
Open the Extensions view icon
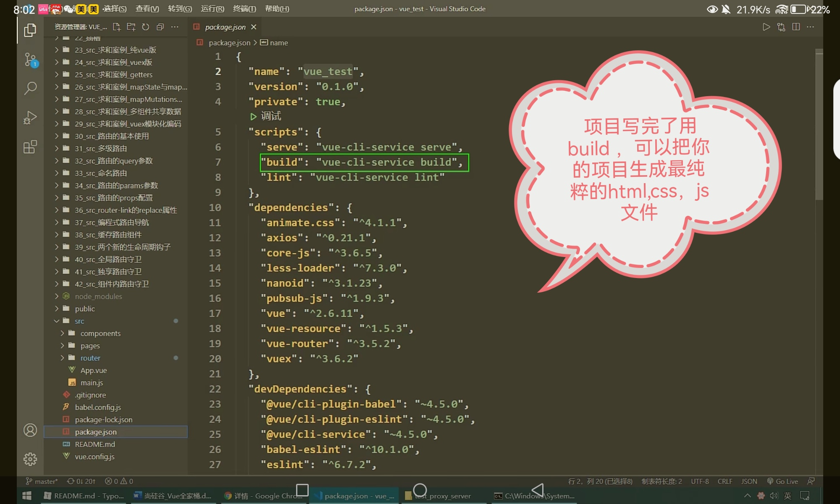30,147
